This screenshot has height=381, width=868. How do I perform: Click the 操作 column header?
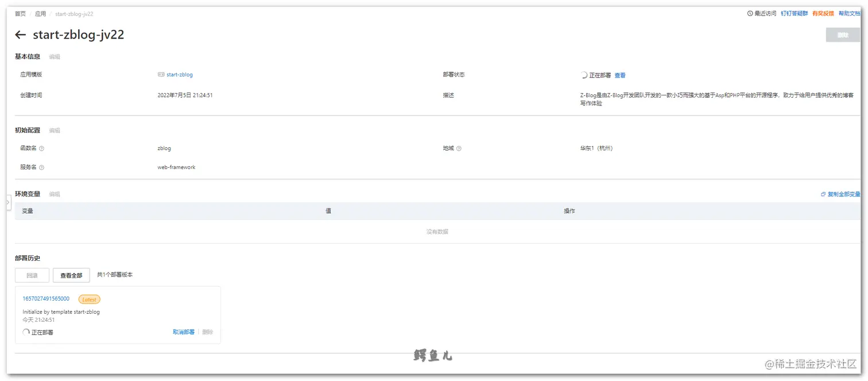(x=569, y=211)
